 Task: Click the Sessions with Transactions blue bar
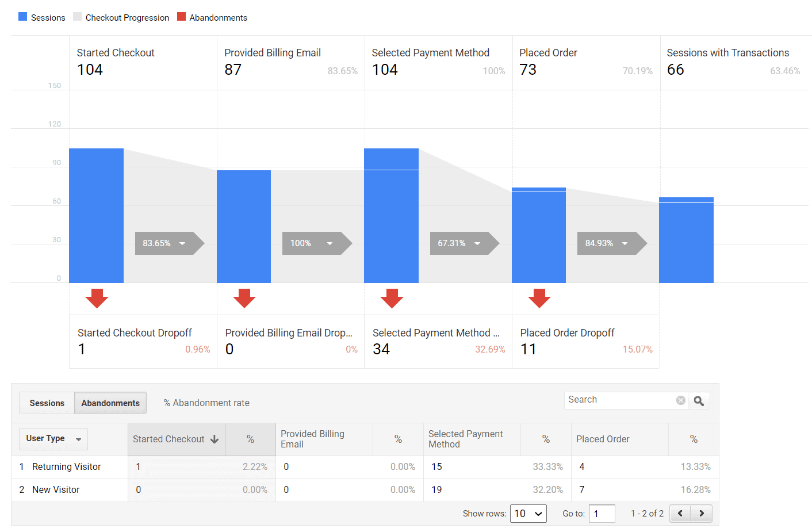(686, 240)
